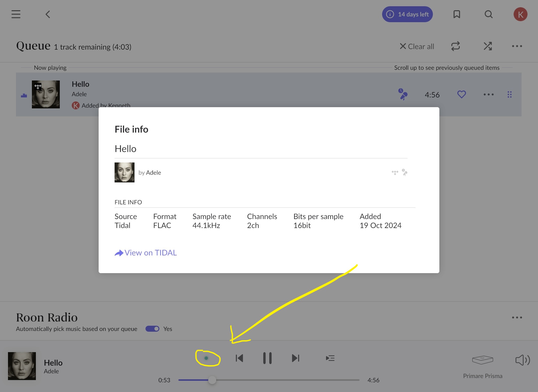Click the circled signal path indicator
Image resolution: width=538 pixels, height=392 pixels.
(x=206, y=358)
